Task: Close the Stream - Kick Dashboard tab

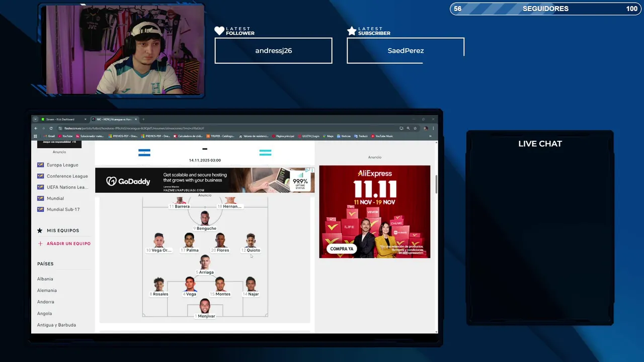Action: (x=86, y=119)
